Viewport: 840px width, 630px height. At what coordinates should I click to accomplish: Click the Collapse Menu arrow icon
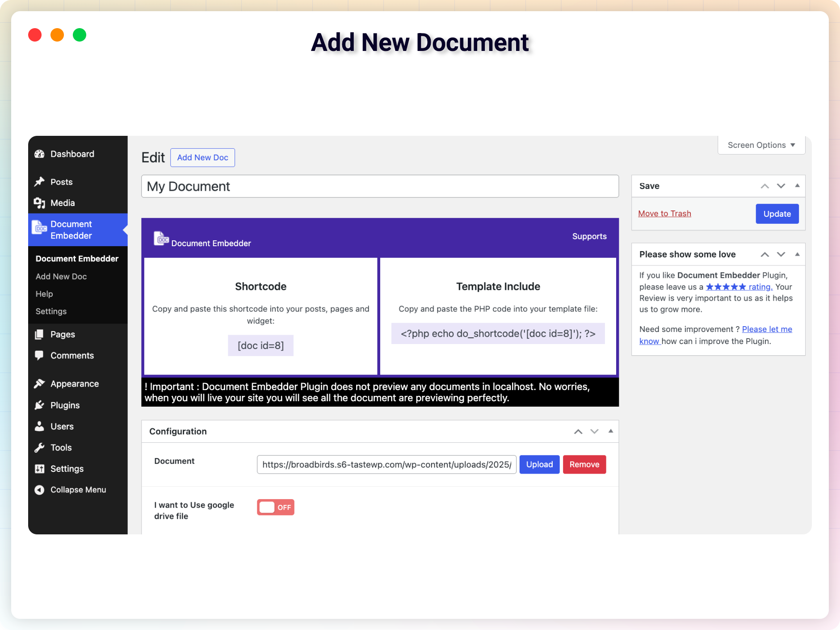coord(39,490)
